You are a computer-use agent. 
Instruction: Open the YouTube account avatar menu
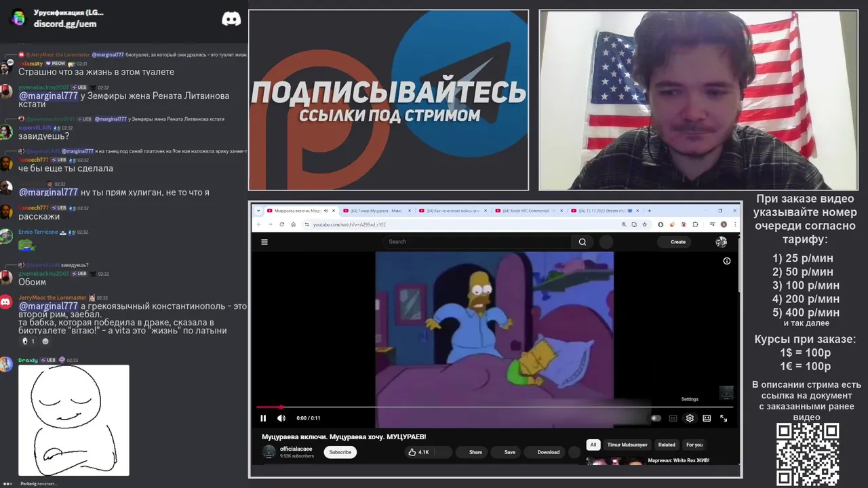point(721,242)
